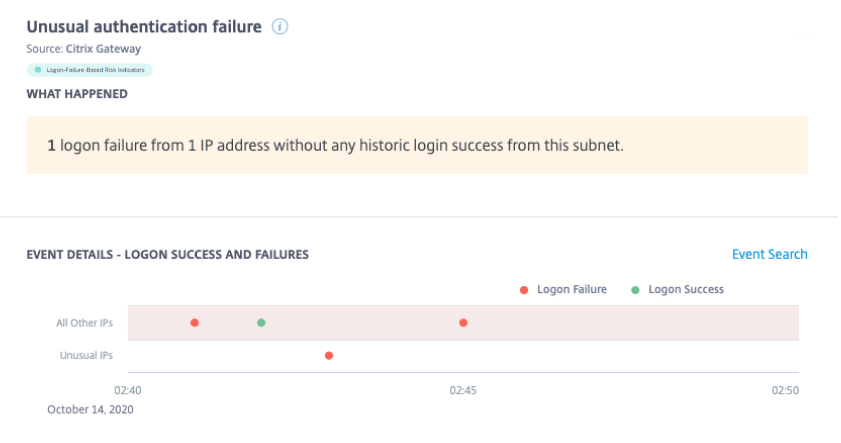Click the first red failure dot in All Other IPs
The height and width of the screenshot is (443, 841).
tap(195, 323)
